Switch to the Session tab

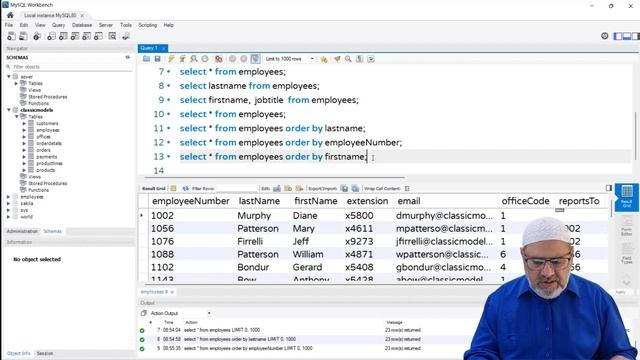click(45, 353)
